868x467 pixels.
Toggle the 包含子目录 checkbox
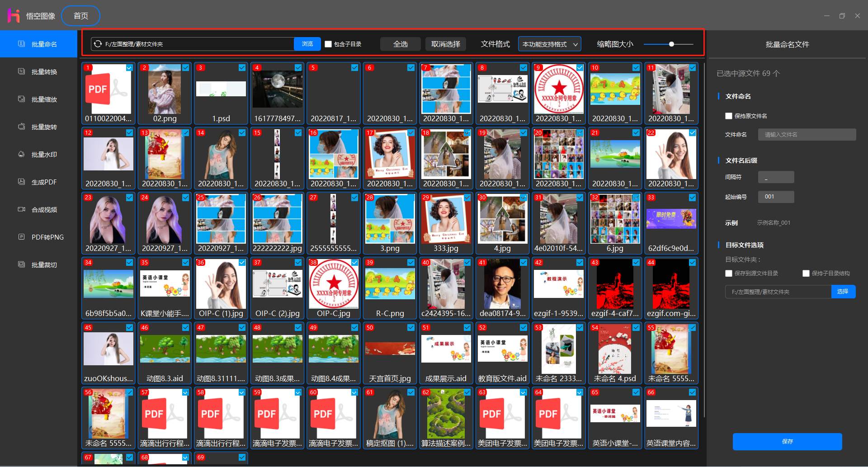tap(328, 44)
